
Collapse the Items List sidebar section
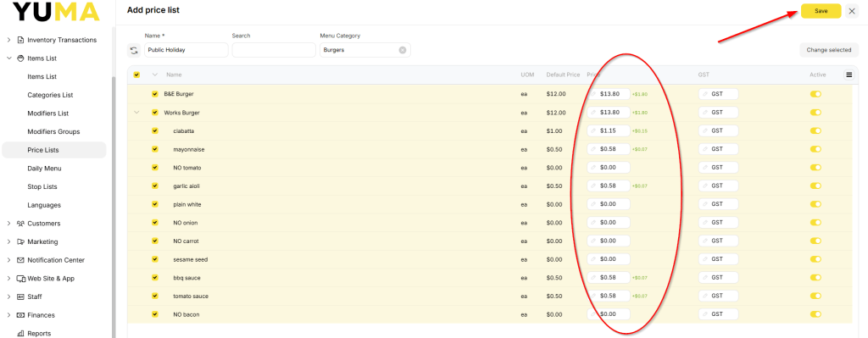tap(8, 58)
